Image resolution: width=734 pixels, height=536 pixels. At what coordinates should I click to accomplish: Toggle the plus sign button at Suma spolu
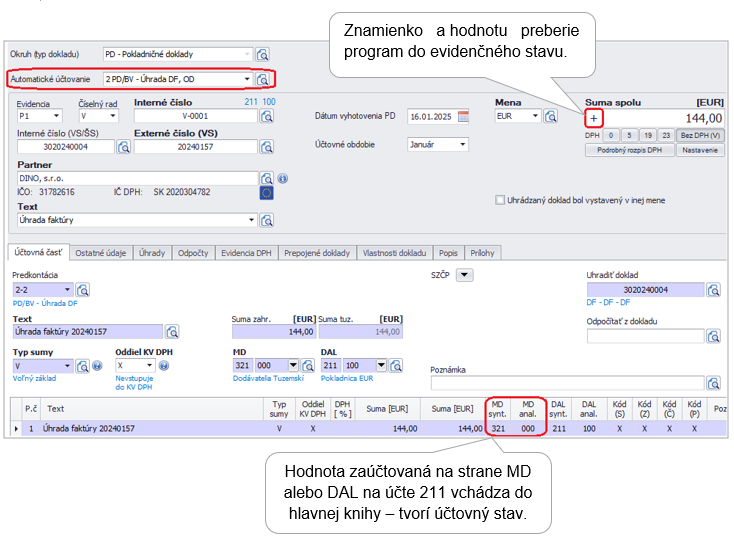click(x=594, y=118)
